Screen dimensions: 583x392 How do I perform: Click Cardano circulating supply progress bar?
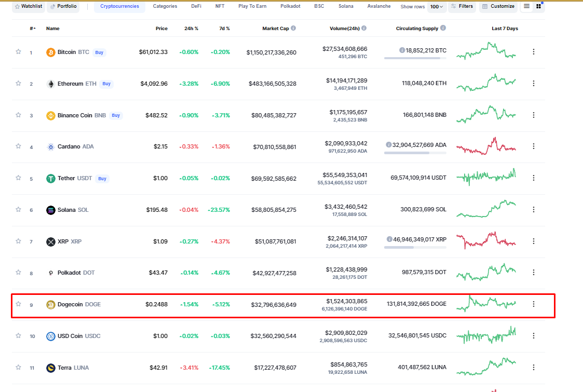coord(415,153)
